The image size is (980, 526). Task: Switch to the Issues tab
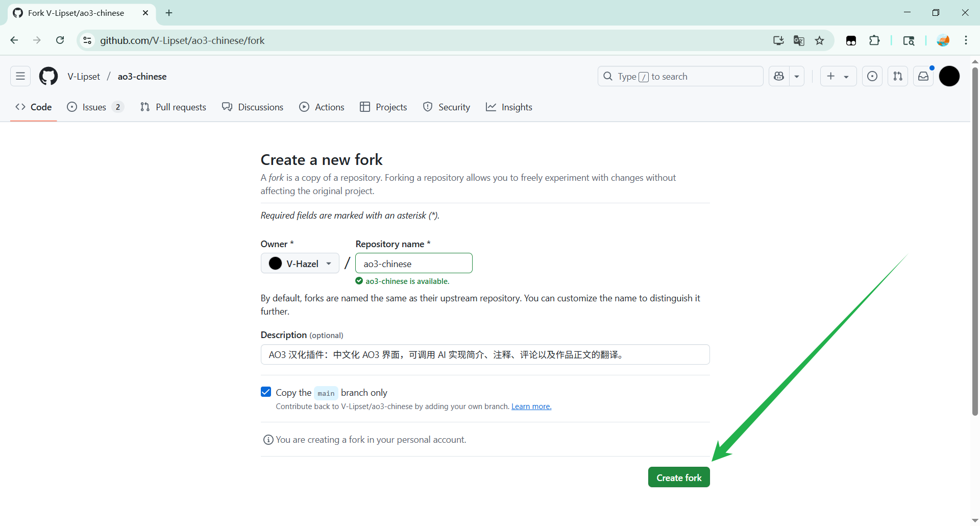click(x=94, y=107)
